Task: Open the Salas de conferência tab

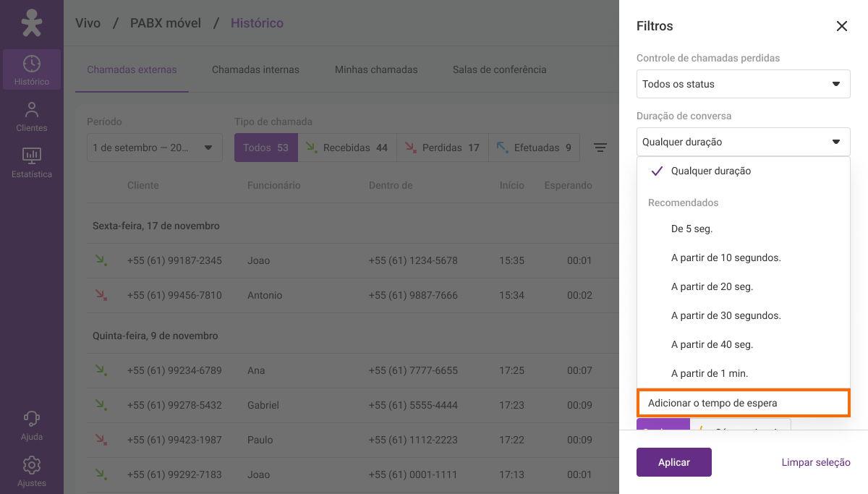Action: pos(500,70)
